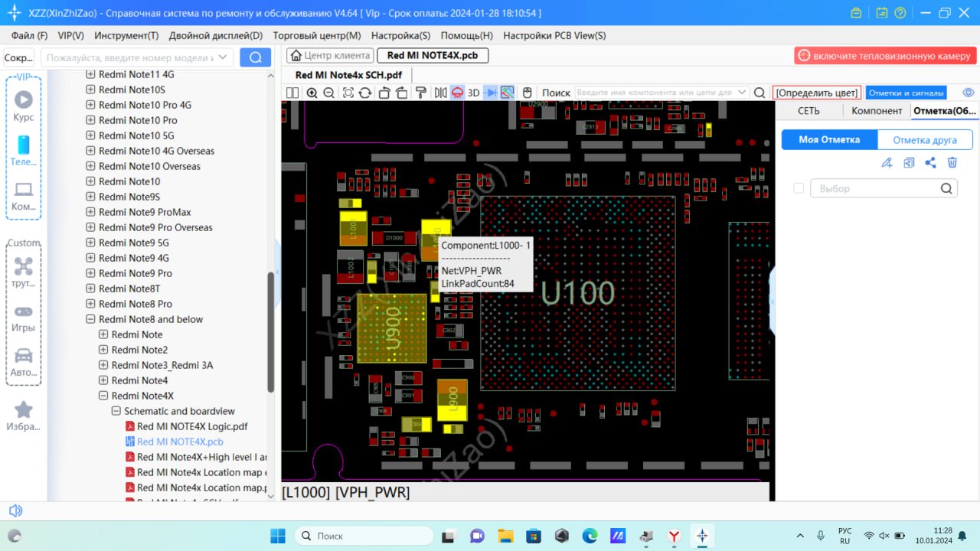This screenshot has width=980, height=551.
Task: Select Отметка друга toggle
Action: tap(925, 139)
